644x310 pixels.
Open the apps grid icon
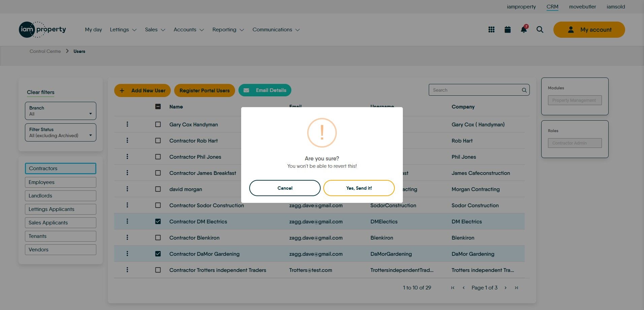pyautogui.click(x=491, y=30)
